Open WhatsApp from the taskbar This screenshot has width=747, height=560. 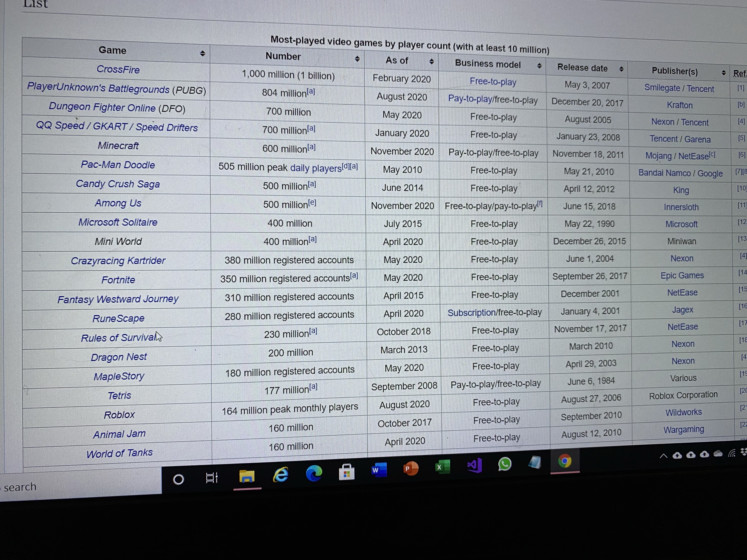pyautogui.click(x=504, y=464)
